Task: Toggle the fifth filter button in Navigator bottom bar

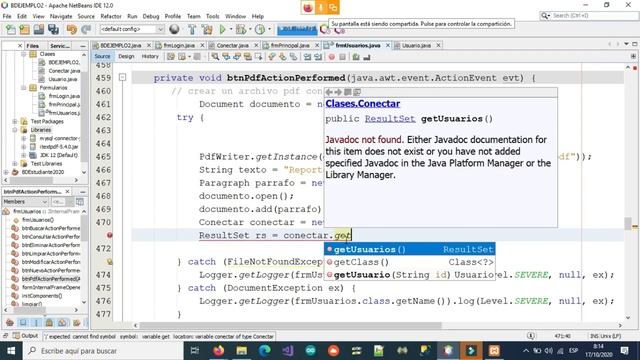Action: pyautogui.click(x=62, y=322)
